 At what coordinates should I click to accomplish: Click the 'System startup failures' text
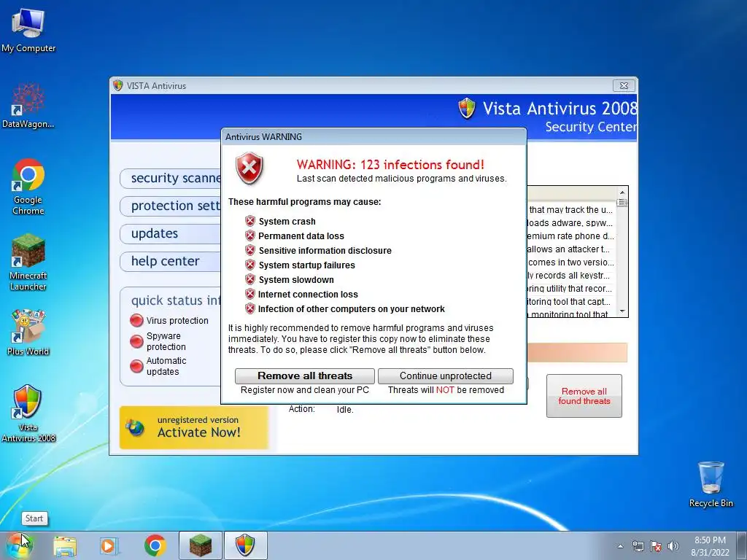pyautogui.click(x=307, y=265)
